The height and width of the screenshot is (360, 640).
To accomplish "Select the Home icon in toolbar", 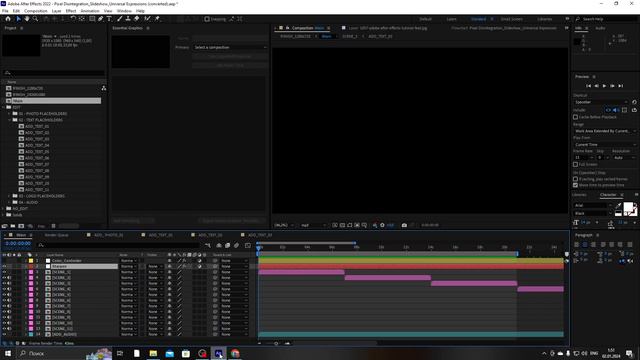I will pos(8,19).
